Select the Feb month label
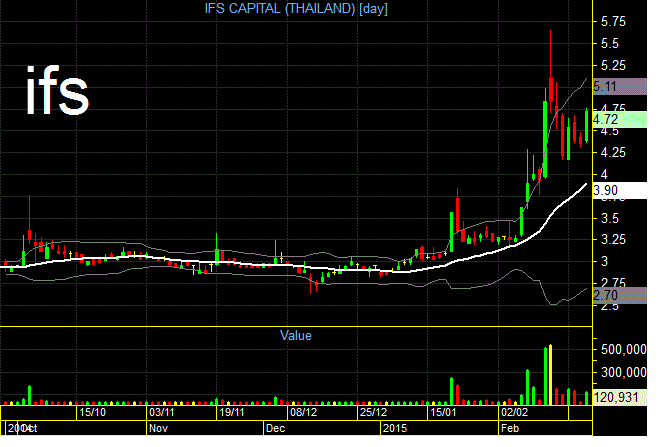 (510, 428)
